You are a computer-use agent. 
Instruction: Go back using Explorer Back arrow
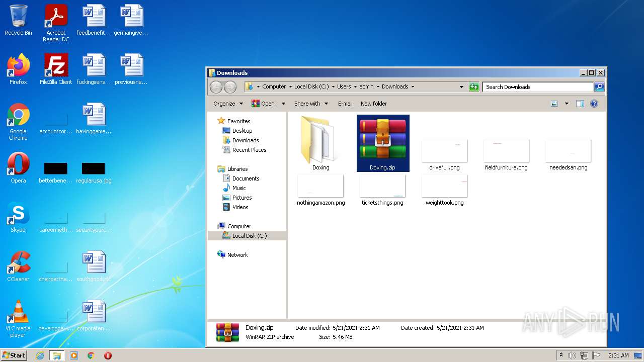coord(216,87)
